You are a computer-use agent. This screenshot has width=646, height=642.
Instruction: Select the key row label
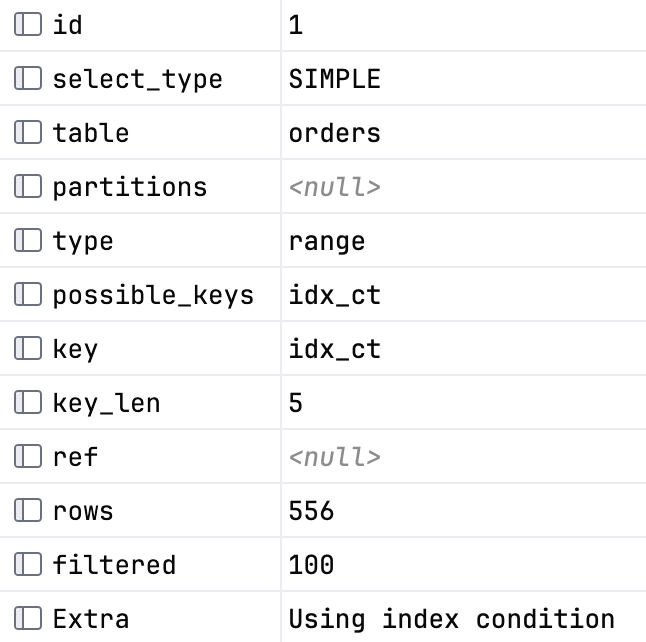point(75,349)
